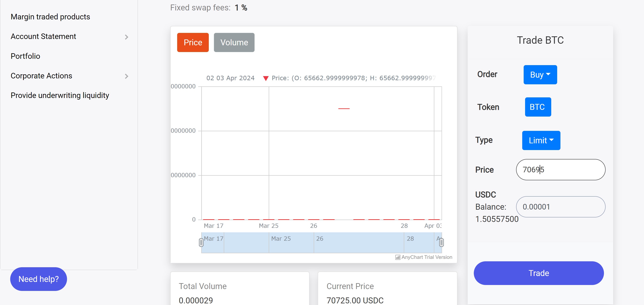
Task: Open the Buy order dropdown
Action: pos(540,75)
